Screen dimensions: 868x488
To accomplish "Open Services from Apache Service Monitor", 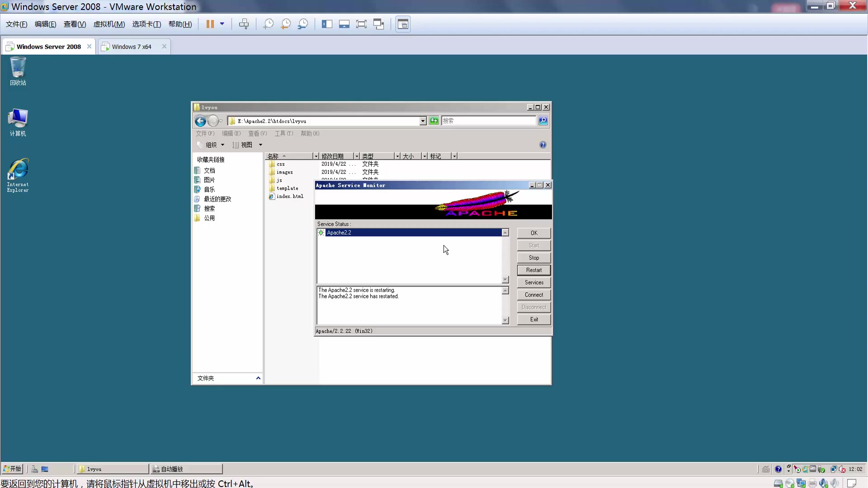I will click(534, 282).
